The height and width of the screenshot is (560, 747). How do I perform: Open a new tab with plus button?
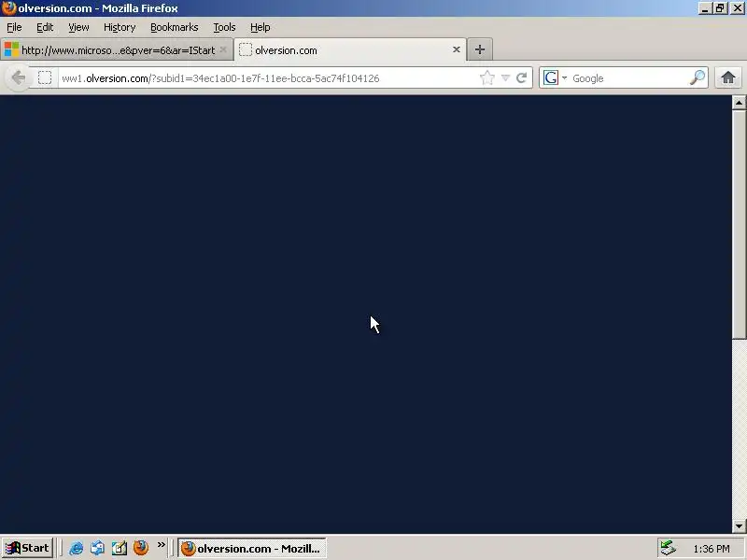480,49
